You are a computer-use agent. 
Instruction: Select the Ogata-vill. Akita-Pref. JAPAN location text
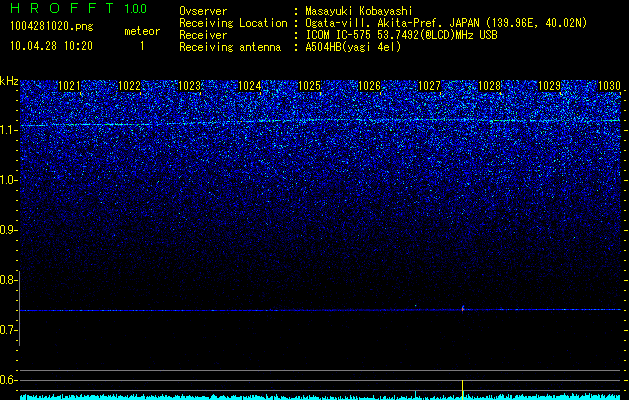[446, 23]
